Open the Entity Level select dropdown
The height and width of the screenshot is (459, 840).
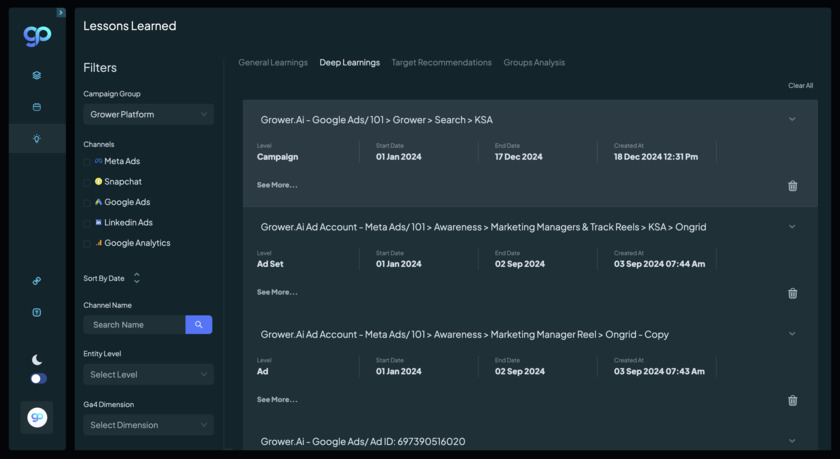coord(148,375)
